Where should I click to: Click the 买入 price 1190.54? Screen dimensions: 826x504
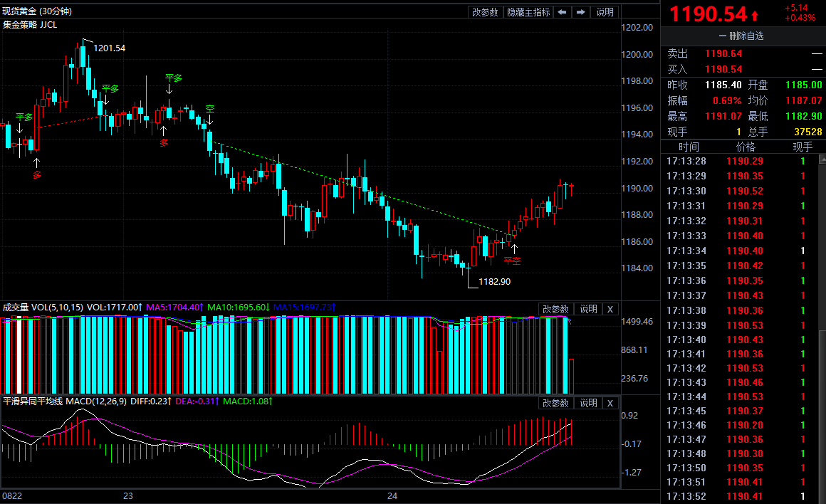[x=723, y=69]
